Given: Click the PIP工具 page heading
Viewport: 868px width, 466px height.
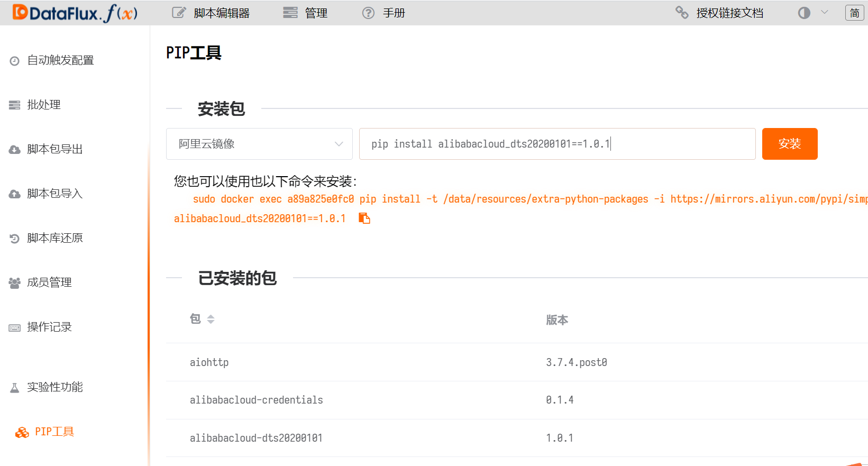Looking at the screenshot, I should tap(194, 53).
